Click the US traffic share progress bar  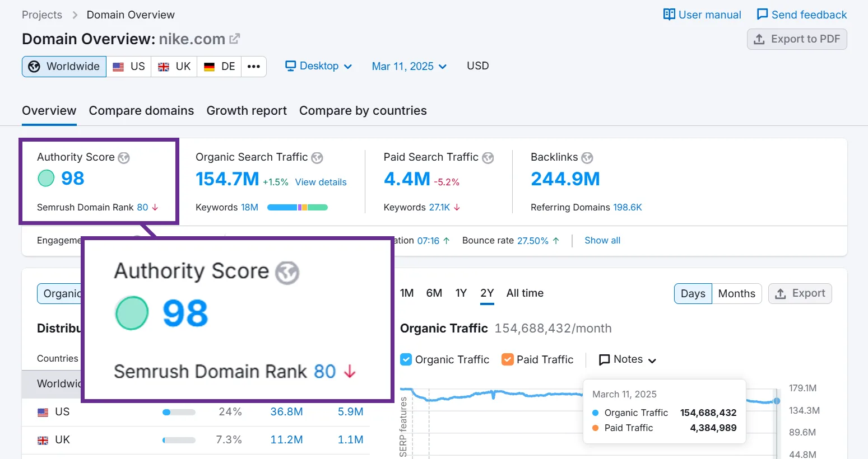(179, 413)
